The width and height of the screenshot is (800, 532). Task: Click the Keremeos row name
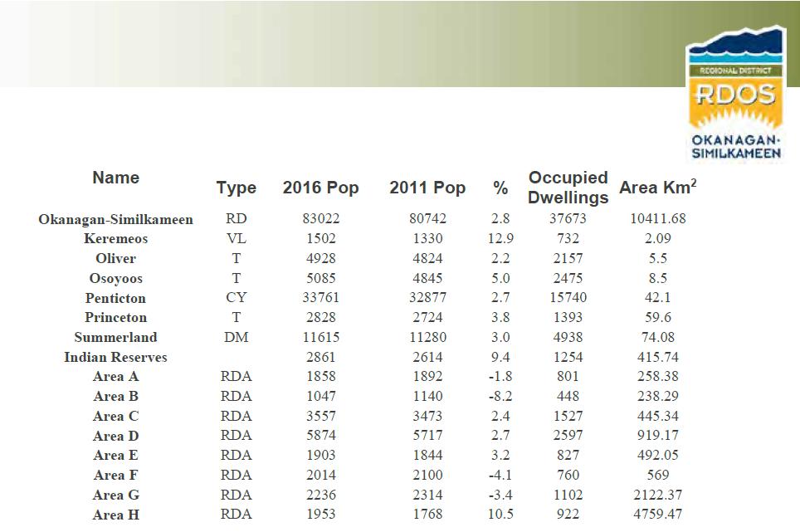click(x=115, y=239)
